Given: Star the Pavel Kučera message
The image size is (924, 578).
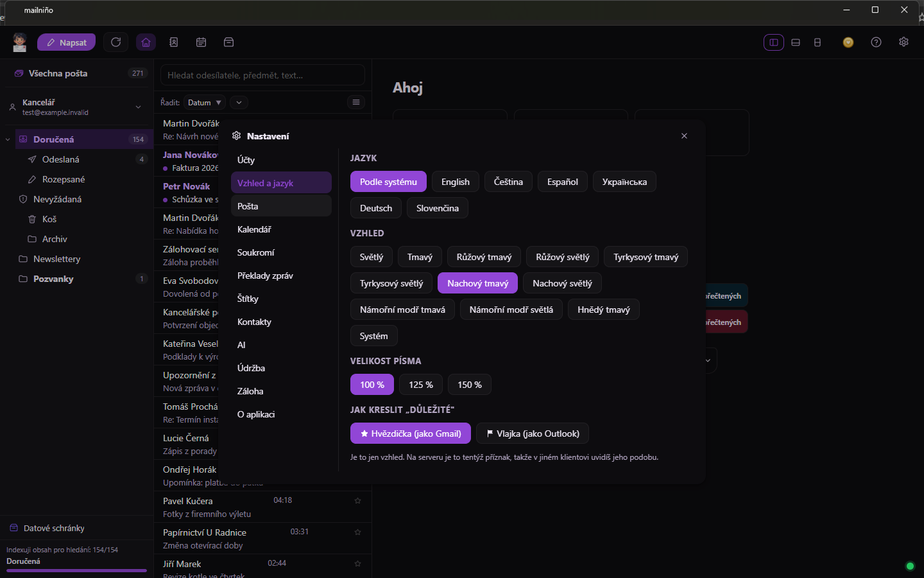Looking at the screenshot, I should [358, 500].
